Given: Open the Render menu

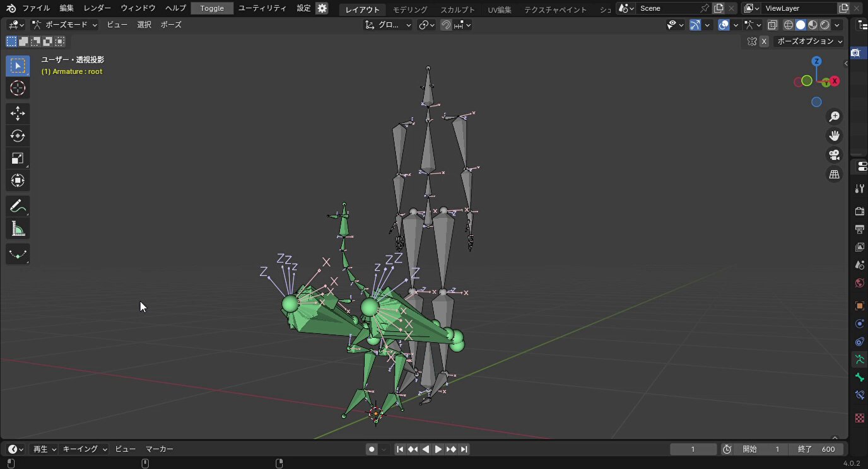Looking at the screenshot, I should point(97,8).
